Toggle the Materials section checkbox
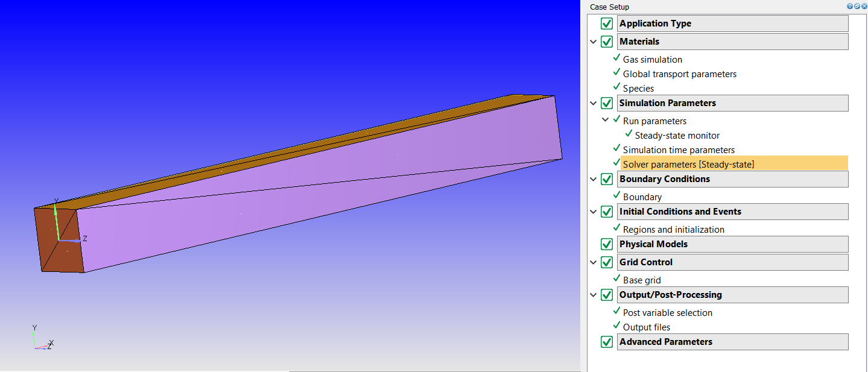Image resolution: width=868 pixels, height=372 pixels. [x=606, y=41]
